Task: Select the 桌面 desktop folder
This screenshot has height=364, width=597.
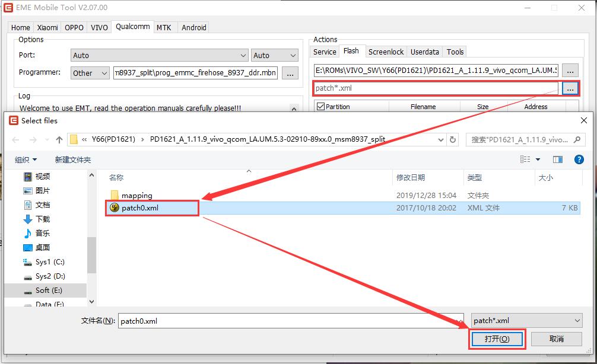Action: point(37,248)
